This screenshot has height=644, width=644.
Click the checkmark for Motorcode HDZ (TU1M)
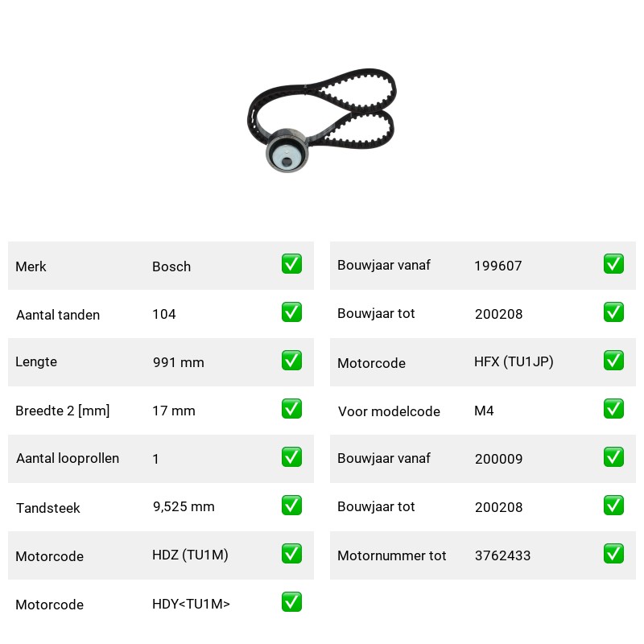pos(291,554)
